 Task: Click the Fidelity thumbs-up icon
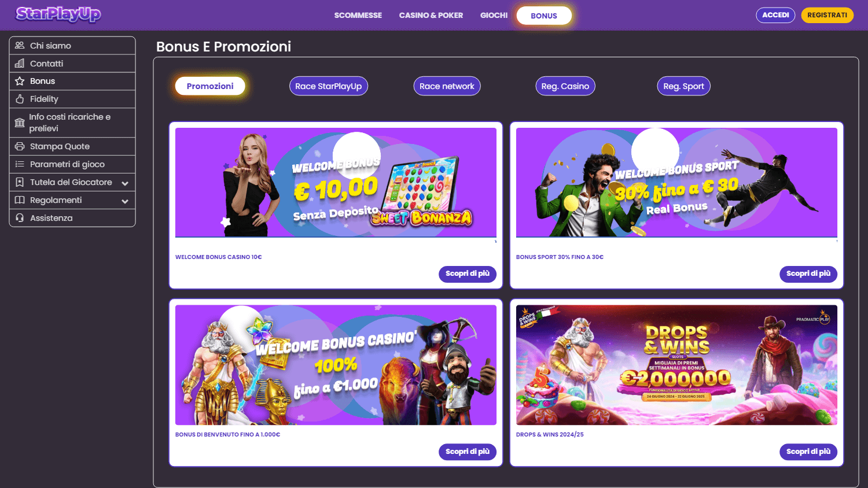(20, 99)
